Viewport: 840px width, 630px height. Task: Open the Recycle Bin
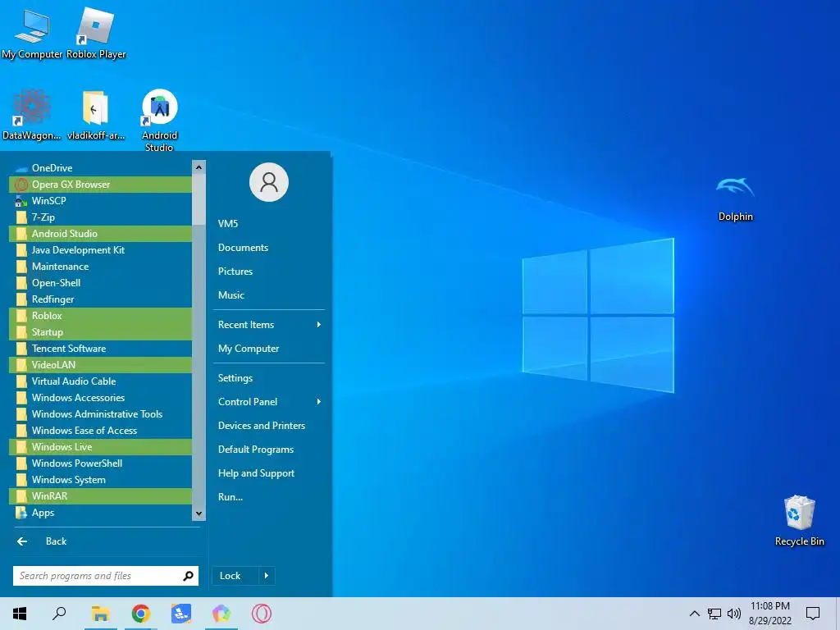click(799, 519)
